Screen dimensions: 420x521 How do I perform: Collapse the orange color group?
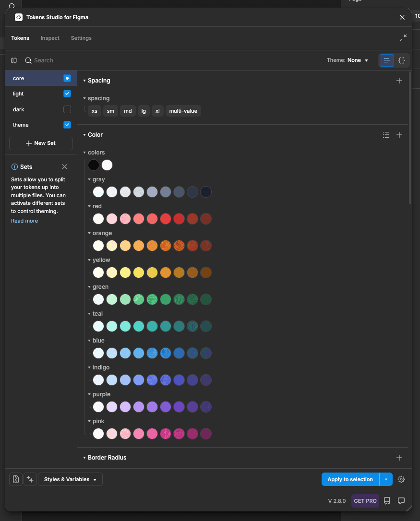click(x=89, y=233)
